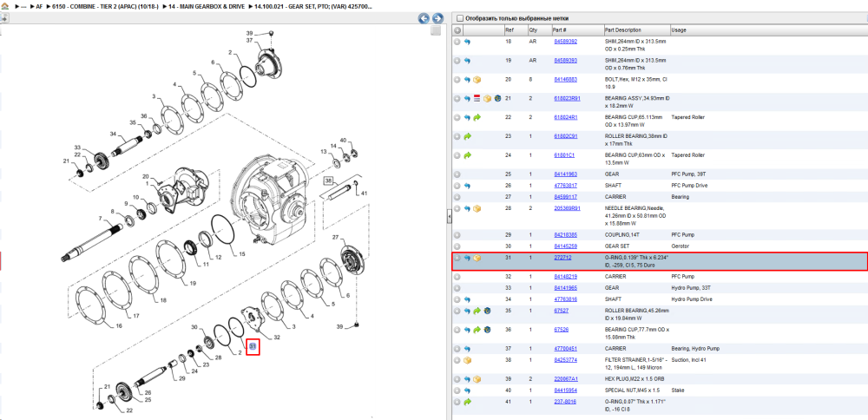Open part number link 84146883

566,80
